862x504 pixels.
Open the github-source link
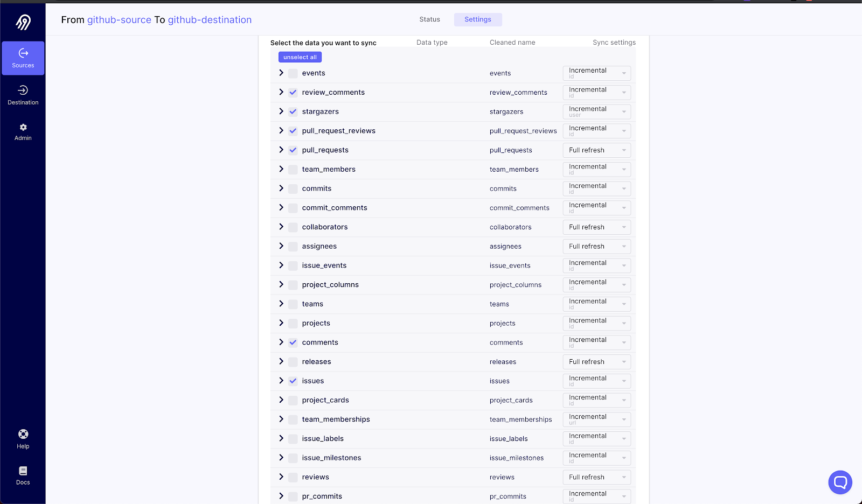click(x=119, y=19)
